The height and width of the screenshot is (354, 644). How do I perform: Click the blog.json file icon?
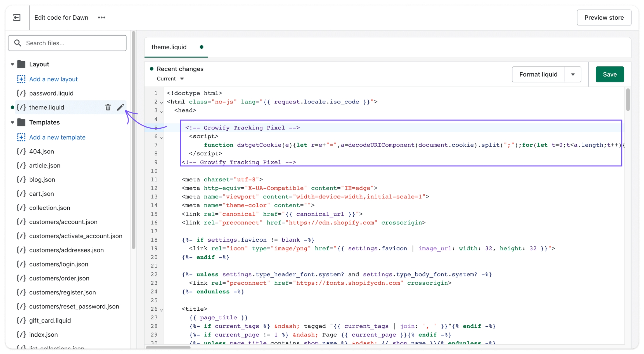pyautogui.click(x=21, y=180)
